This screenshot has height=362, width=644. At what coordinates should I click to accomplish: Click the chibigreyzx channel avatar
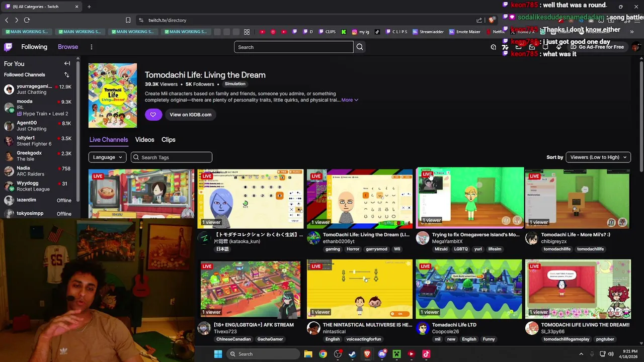click(x=531, y=238)
